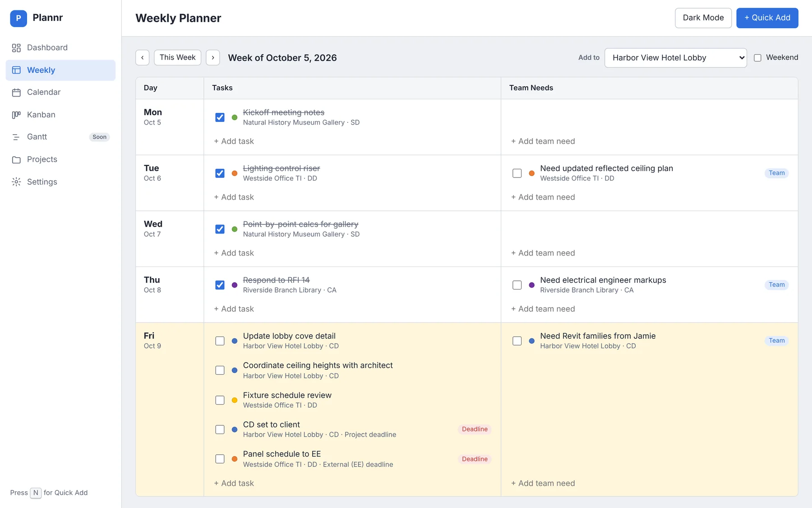Check CD set to client task
Screen dimensions: 812x508
click(220, 429)
